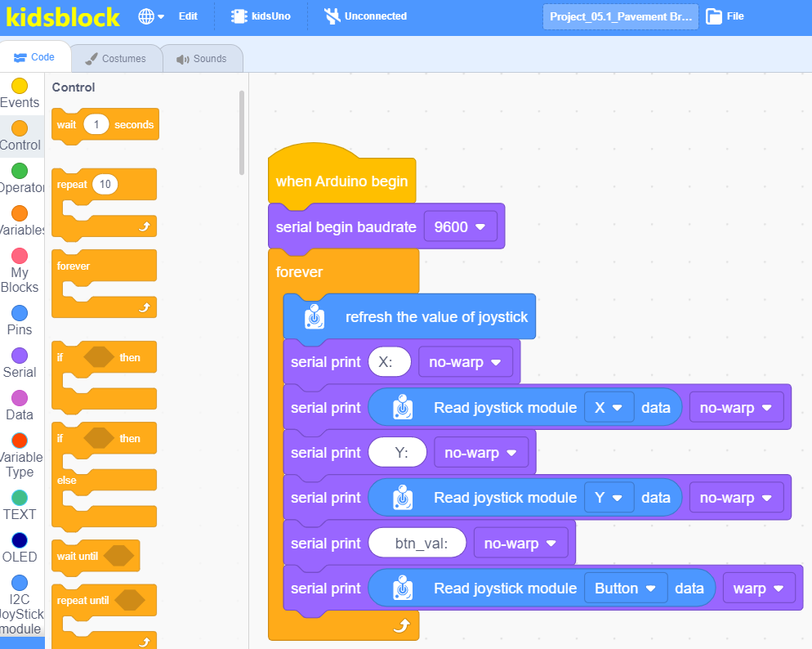Click the palette vertical scrollbar
This screenshot has height=649, width=812.
[x=241, y=132]
